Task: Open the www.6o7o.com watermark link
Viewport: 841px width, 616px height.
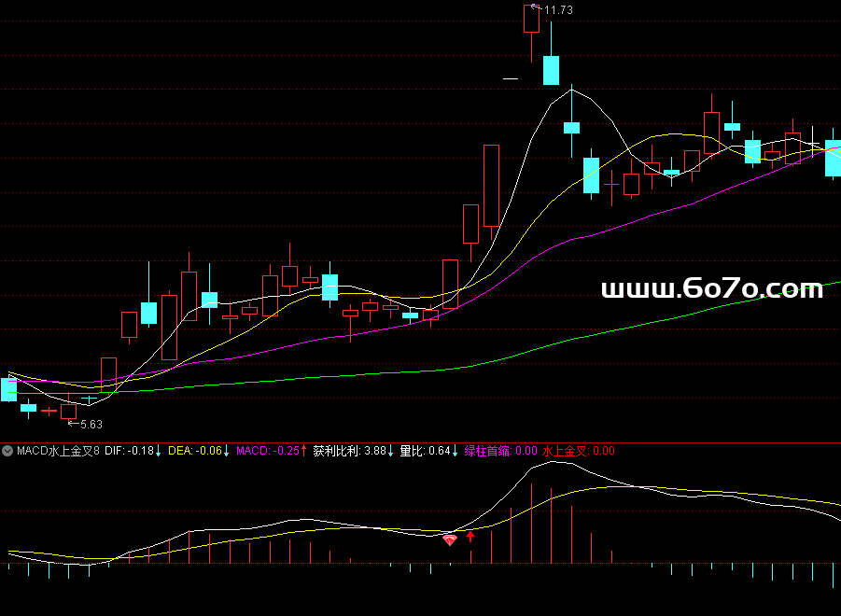Action: pos(712,289)
